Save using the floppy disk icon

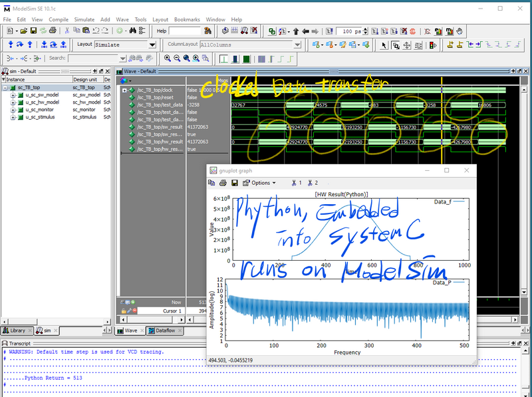[33, 31]
